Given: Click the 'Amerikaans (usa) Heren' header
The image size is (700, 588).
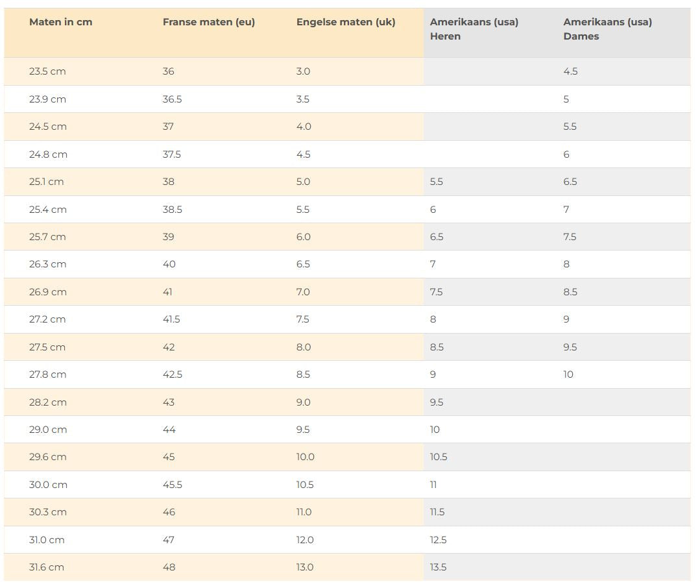Looking at the screenshot, I should 474,29.
